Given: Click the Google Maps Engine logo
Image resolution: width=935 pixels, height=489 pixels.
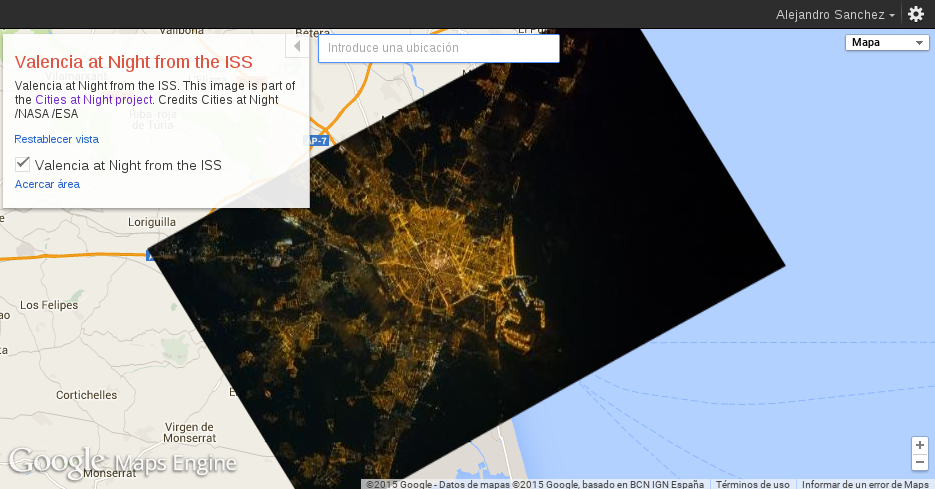Looking at the screenshot, I should click(123, 463).
